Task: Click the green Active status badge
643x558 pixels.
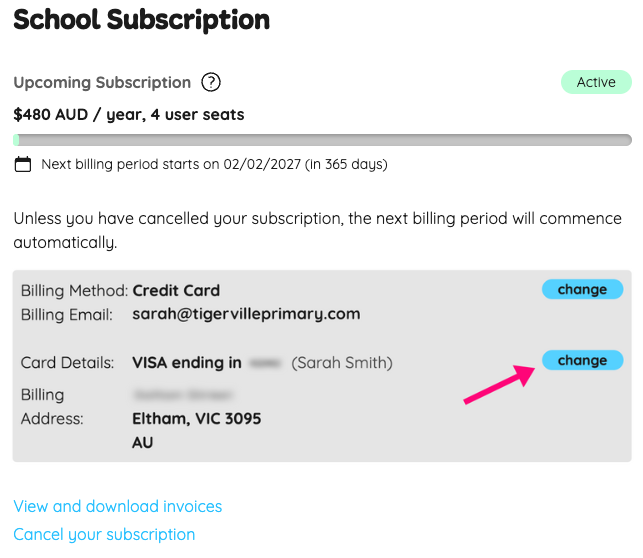Action: pos(596,82)
